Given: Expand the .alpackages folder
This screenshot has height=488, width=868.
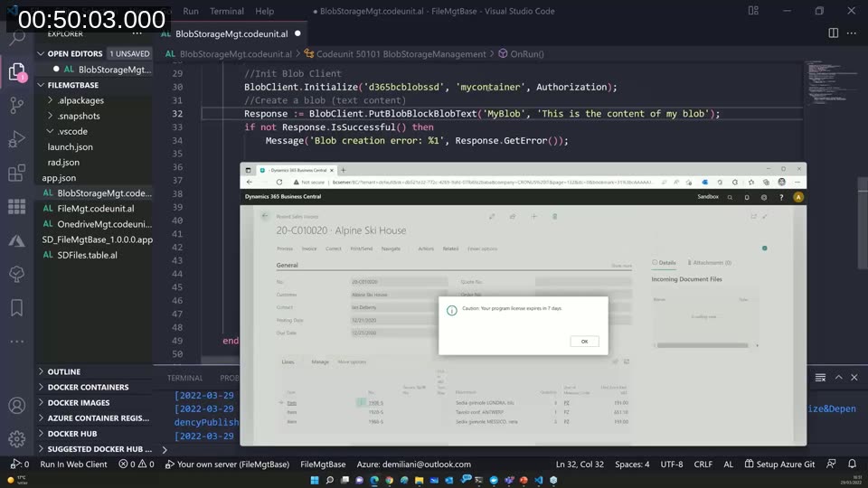Looking at the screenshot, I should point(80,100).
